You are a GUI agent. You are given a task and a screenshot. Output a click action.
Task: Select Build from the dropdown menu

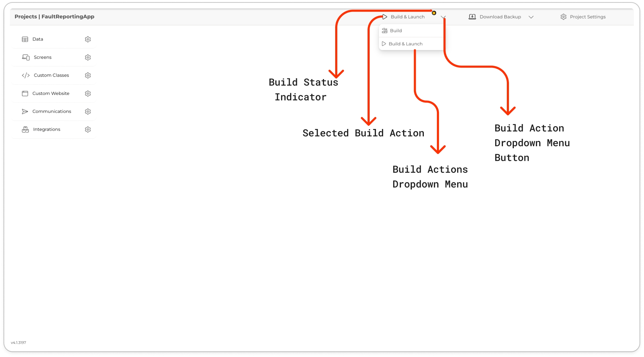396,31
